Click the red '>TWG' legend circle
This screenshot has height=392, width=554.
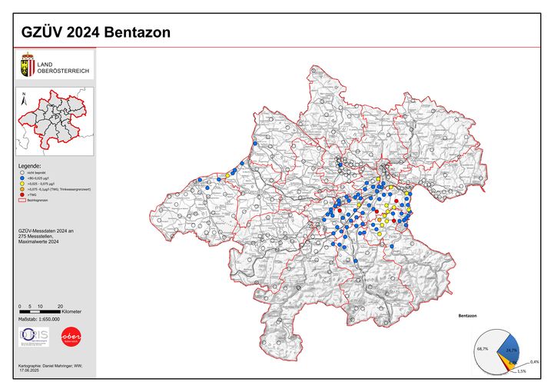(x=22, y=196)
